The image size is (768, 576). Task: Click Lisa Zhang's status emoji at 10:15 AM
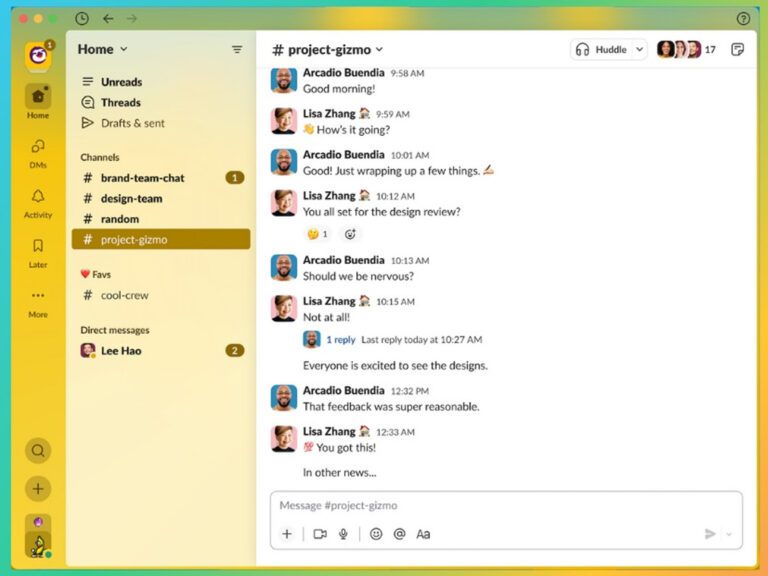[x=364, y=301]
